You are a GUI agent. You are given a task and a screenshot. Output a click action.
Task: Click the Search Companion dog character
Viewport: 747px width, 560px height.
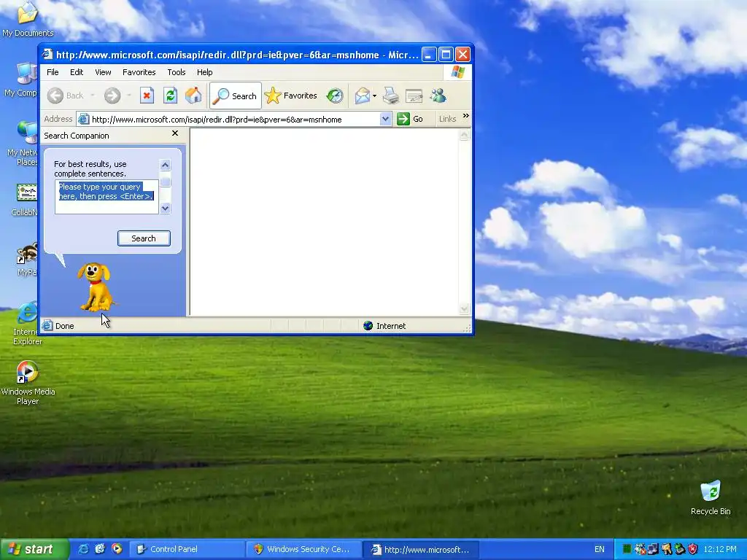(96, 287)
